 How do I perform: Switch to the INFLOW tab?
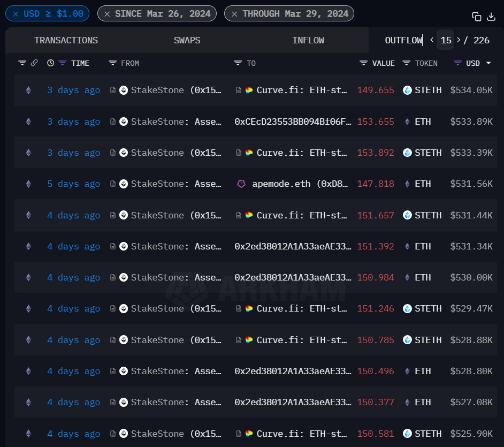[308, 40]
